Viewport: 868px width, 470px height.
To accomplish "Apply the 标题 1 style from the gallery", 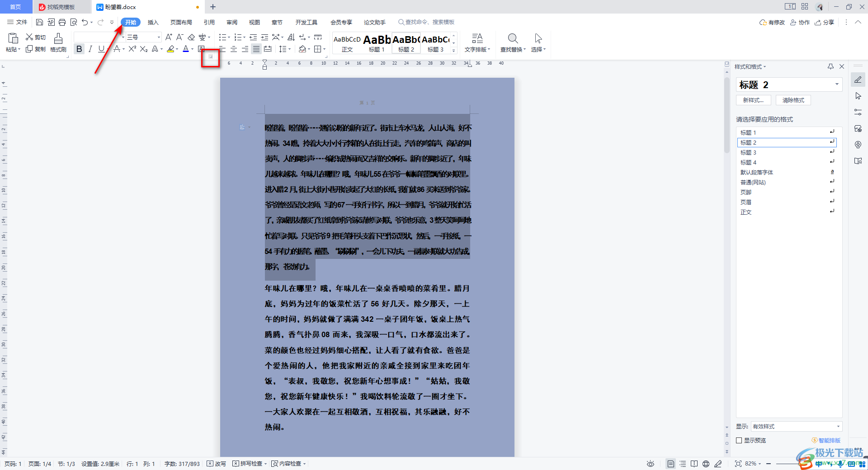I will tap(377, 43).
